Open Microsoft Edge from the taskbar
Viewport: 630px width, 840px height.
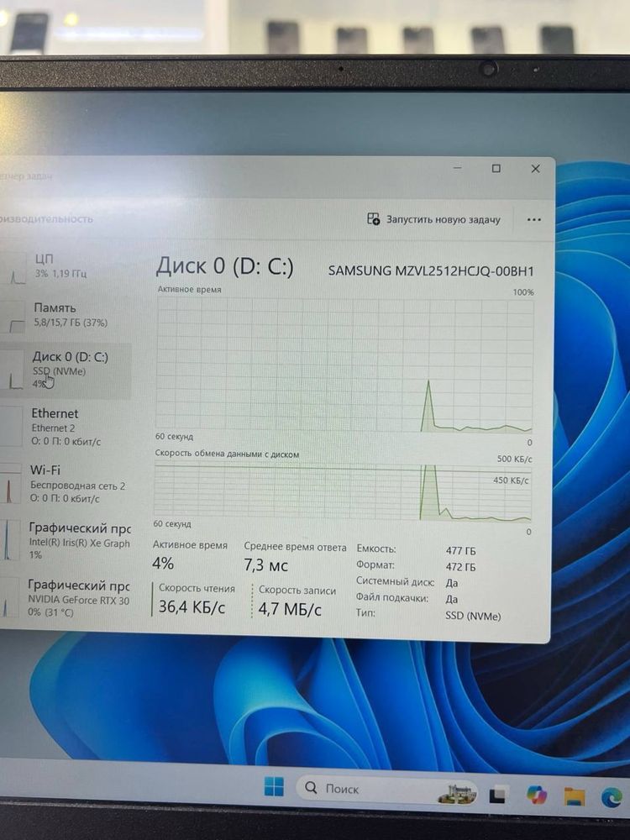click(612, 797)
